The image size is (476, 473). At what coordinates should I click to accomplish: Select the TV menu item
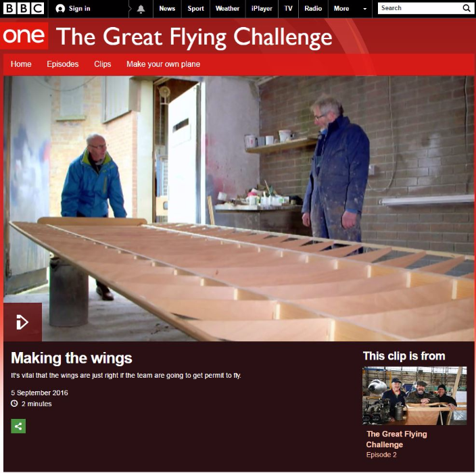pos(289,9)
